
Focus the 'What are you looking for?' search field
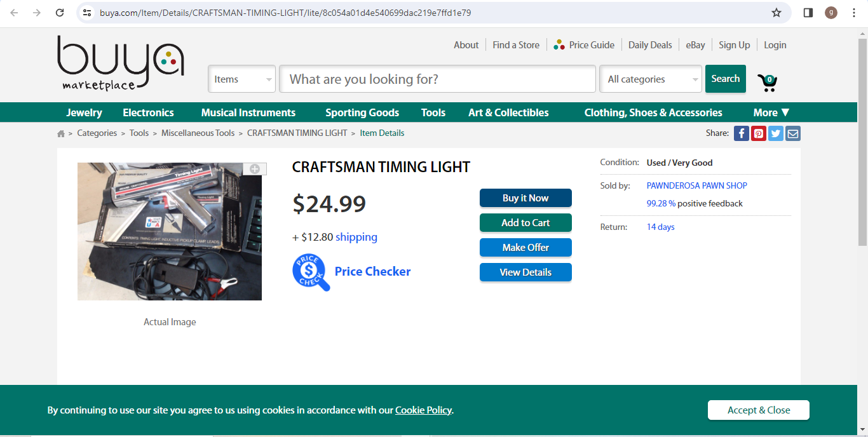(437, 79)
